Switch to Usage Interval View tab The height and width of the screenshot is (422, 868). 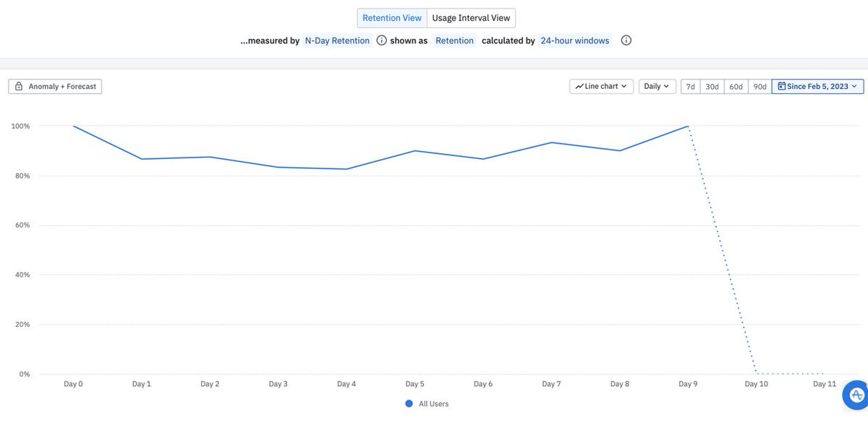point(471,18)
